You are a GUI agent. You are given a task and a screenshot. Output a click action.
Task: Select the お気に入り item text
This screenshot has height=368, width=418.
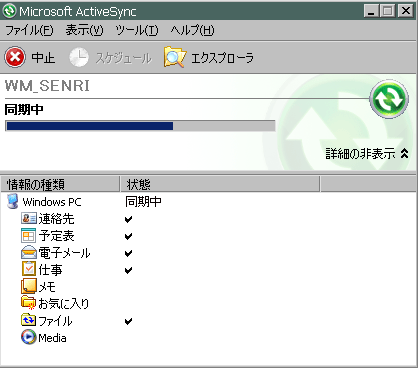64,304
